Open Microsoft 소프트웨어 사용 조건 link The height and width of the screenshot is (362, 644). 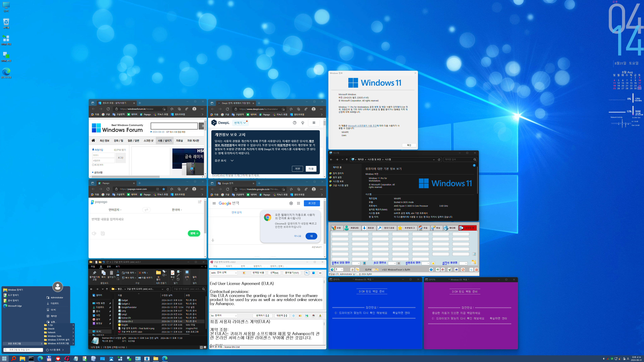[x=362, y=126]
